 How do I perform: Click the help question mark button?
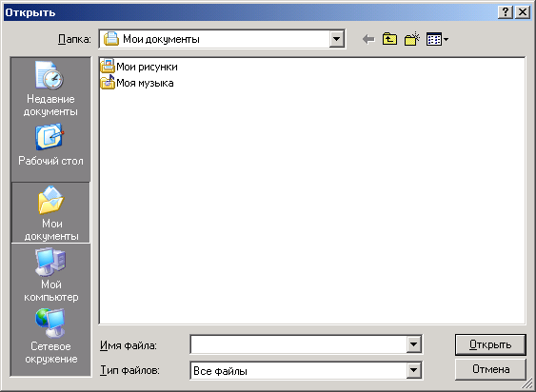(506, 12)
